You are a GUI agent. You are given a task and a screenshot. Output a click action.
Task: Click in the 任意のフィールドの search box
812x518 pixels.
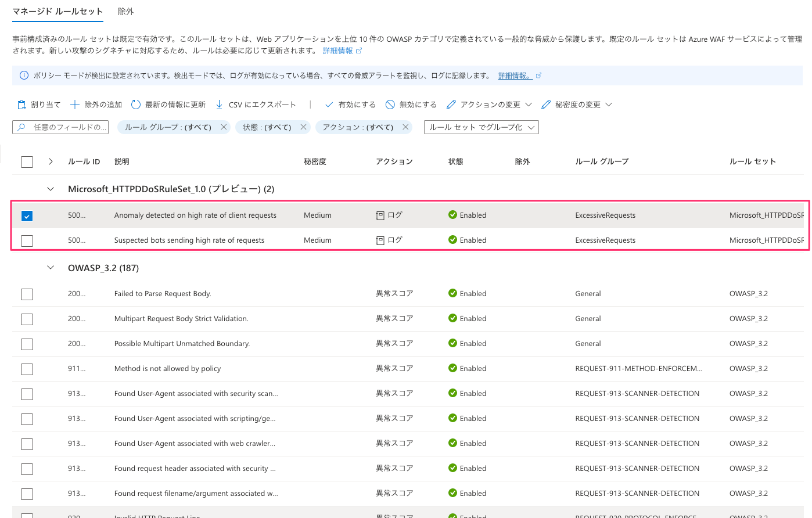[60, 127]
